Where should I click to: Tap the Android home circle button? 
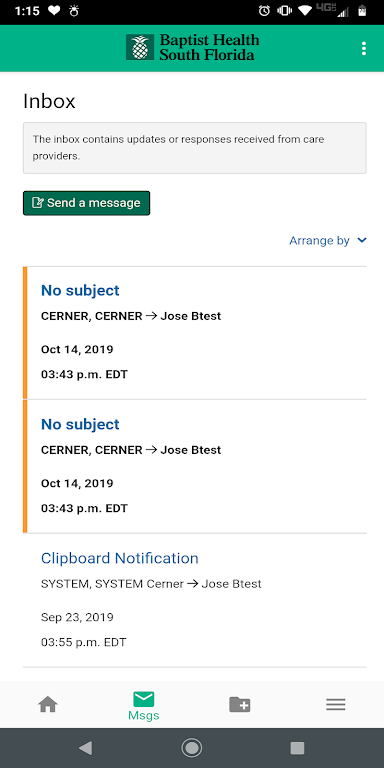(192, 747)
